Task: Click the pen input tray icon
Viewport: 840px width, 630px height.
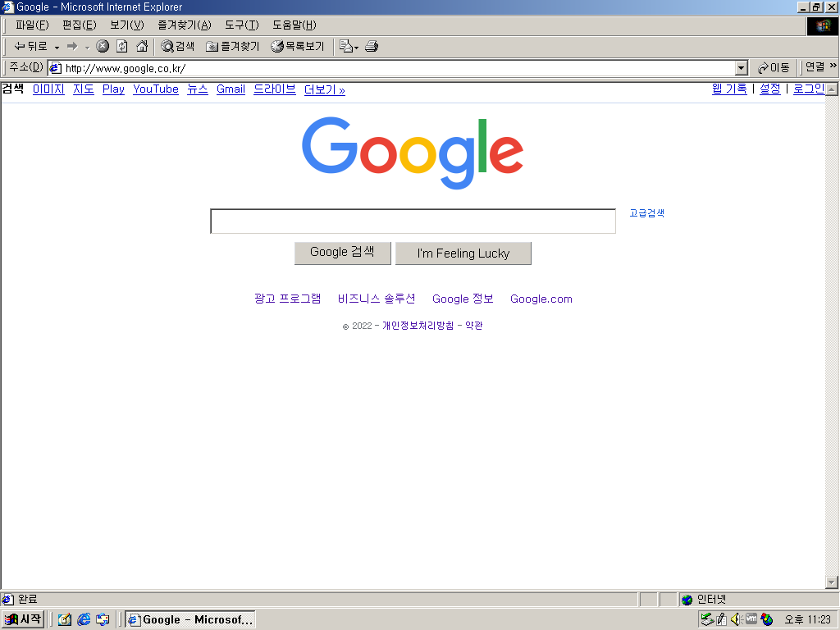Action: [x=722, y=619]
